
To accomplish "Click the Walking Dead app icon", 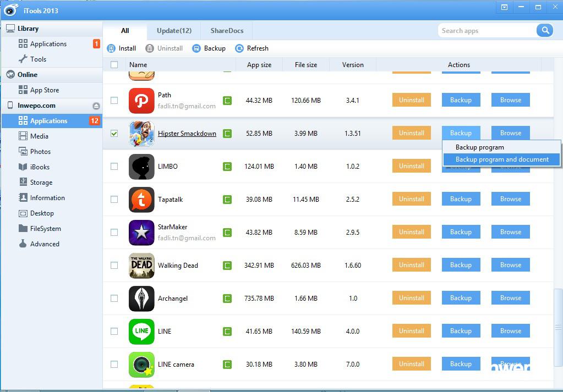I will click(x=141, y=266).
